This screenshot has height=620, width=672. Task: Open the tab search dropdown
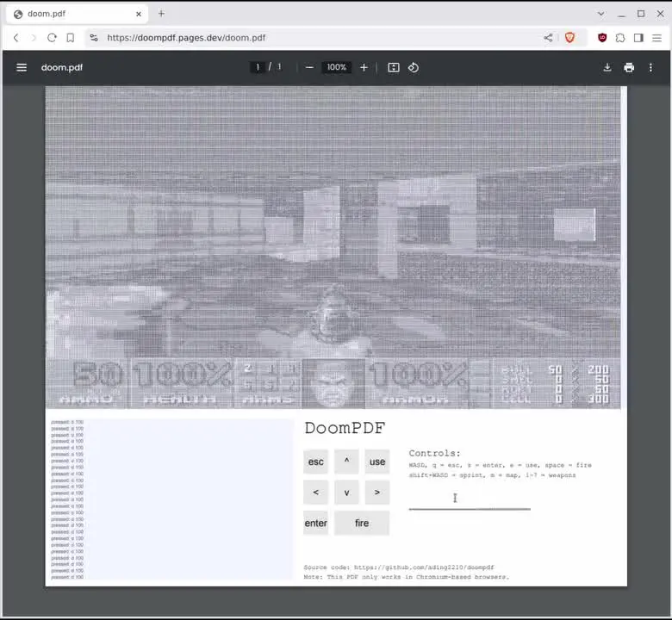601,14
